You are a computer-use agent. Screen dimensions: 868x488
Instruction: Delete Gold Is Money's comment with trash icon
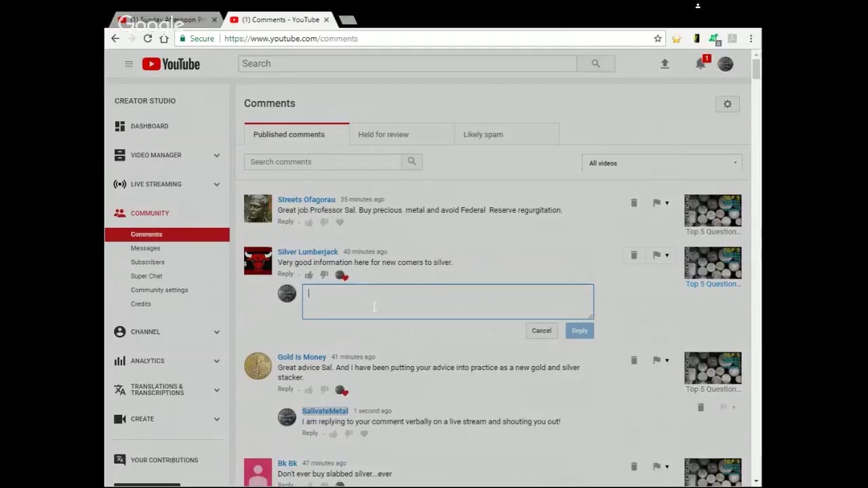(x=634, y=360)
